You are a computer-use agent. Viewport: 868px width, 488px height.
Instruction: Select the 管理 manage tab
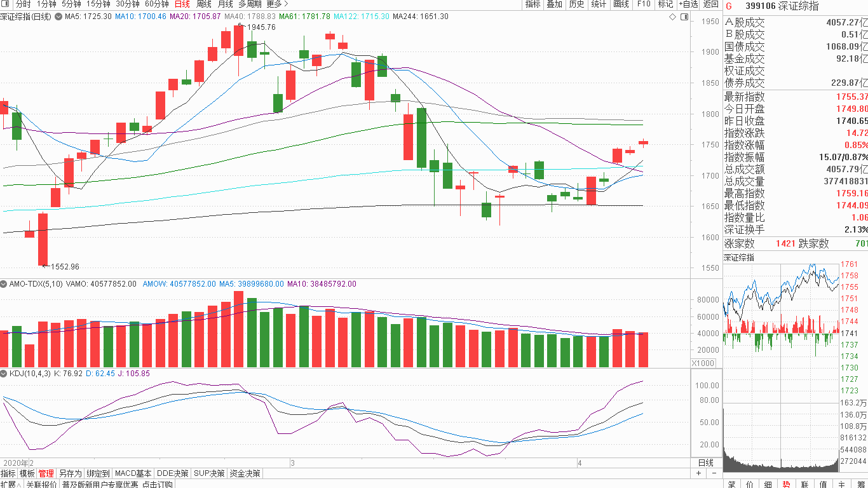click(46, 473)
